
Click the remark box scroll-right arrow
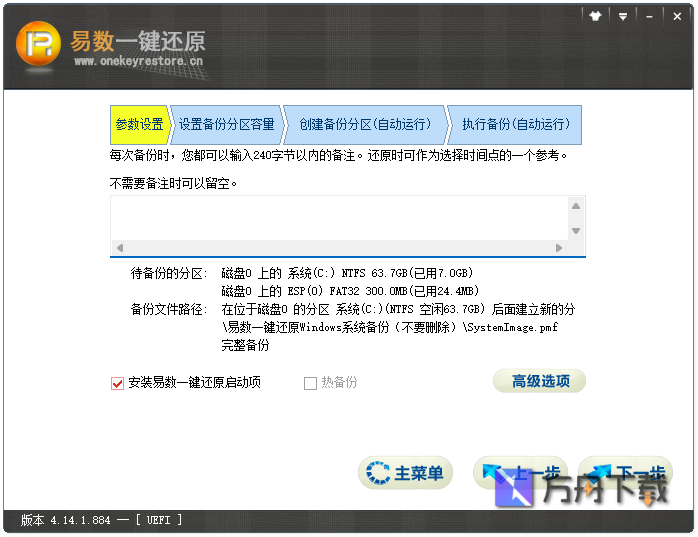pyautogui.click(x=559, y=248)
